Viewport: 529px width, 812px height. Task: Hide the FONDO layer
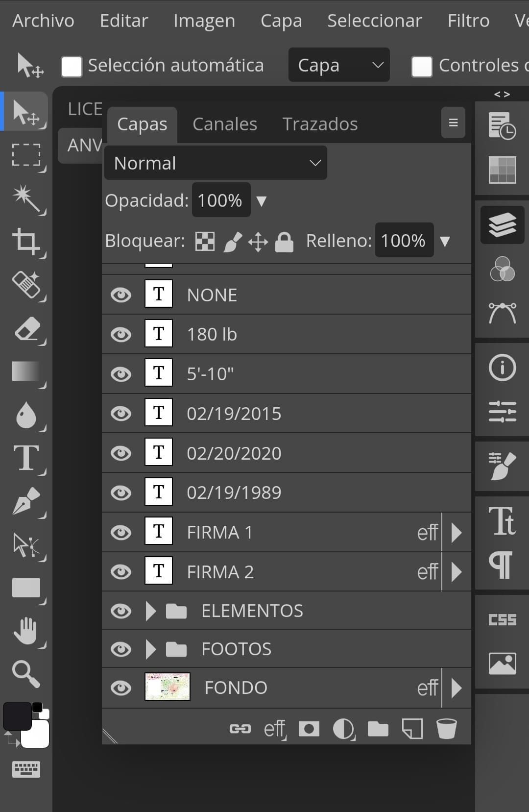pyautogui.click(x=121, y=688)
